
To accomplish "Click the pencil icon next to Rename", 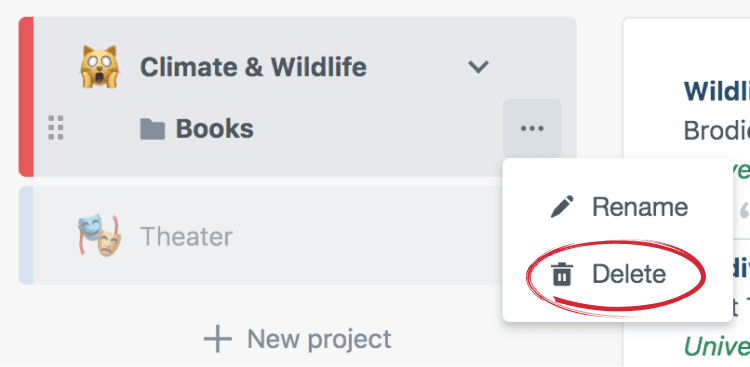I will click(562, 207).
